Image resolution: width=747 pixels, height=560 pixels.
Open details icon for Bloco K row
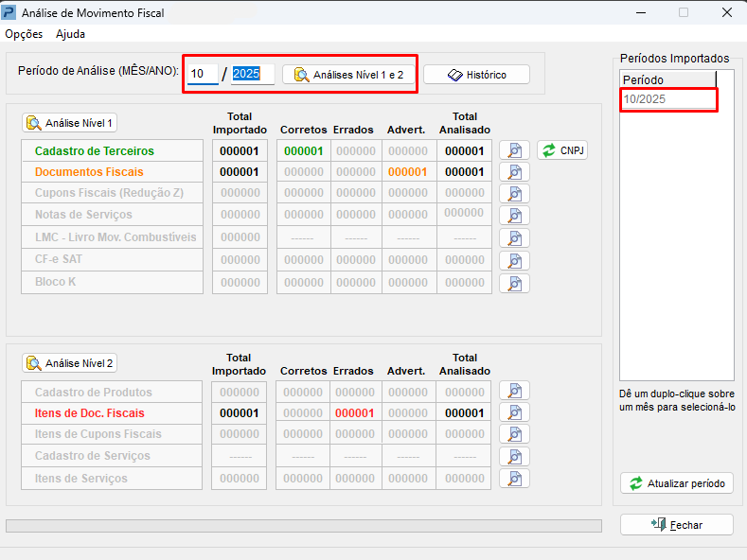pyautogui.click(x=514, y=283)
